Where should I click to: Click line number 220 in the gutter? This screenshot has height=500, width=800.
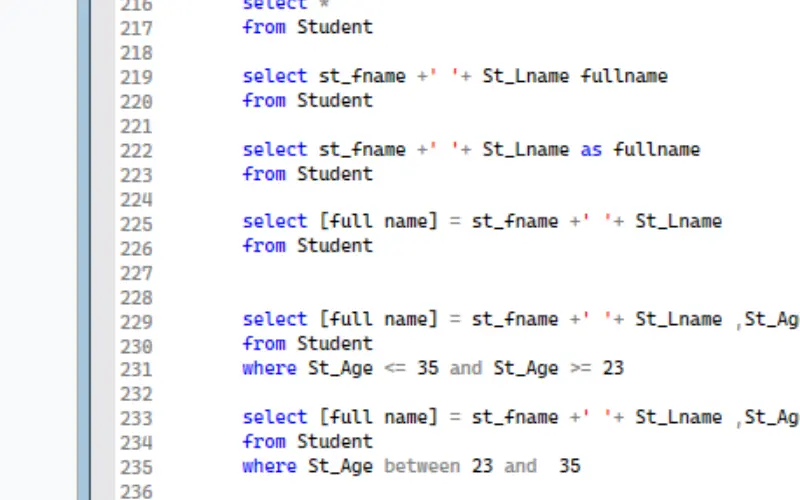point(136,102)
